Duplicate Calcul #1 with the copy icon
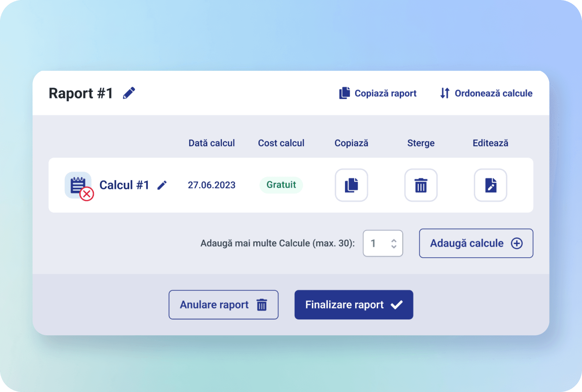 click(351, 185)
